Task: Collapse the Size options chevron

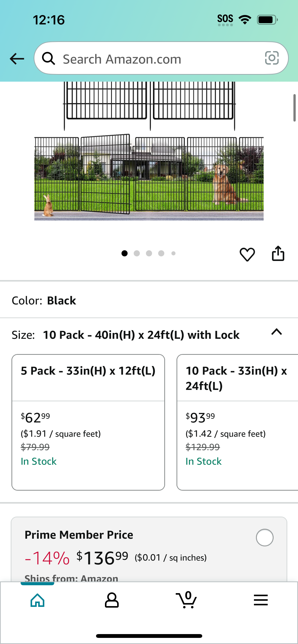Action: 277,332
